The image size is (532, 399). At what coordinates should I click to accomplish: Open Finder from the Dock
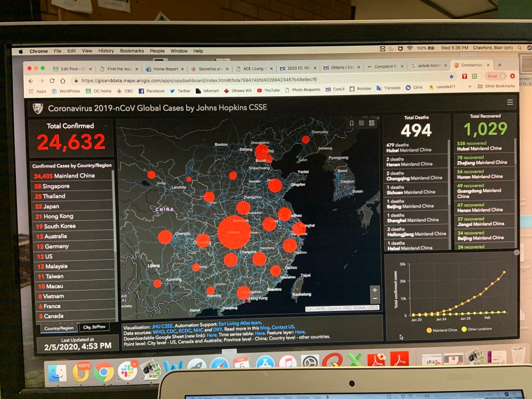point(57,372)
